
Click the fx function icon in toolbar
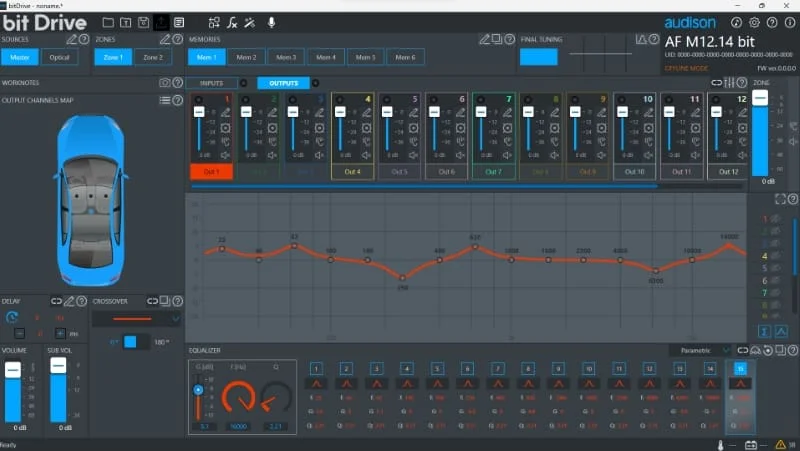(x=232, y=22)
